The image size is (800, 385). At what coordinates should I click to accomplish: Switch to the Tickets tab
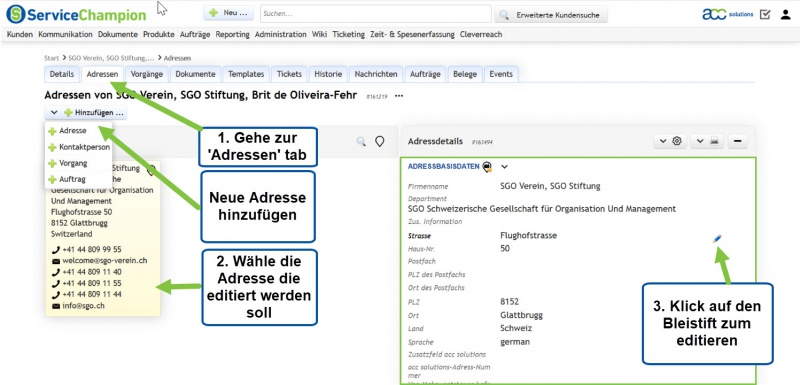point(289,74)
